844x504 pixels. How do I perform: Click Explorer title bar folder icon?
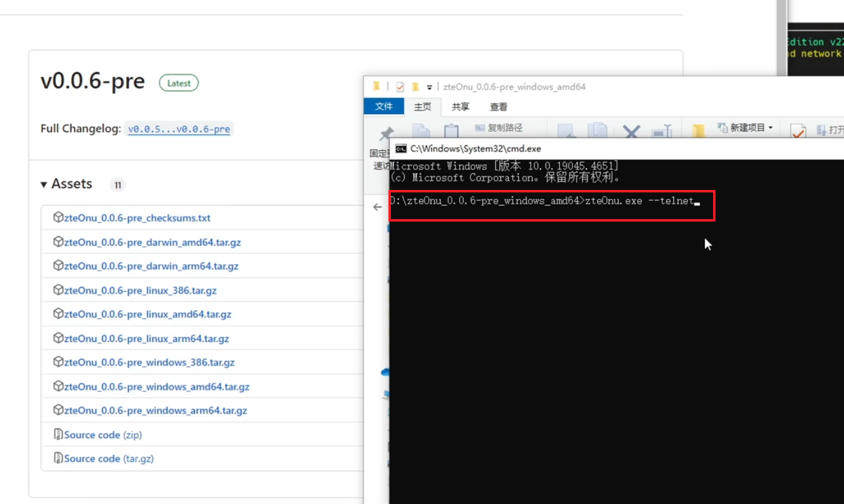coord(376,87)
